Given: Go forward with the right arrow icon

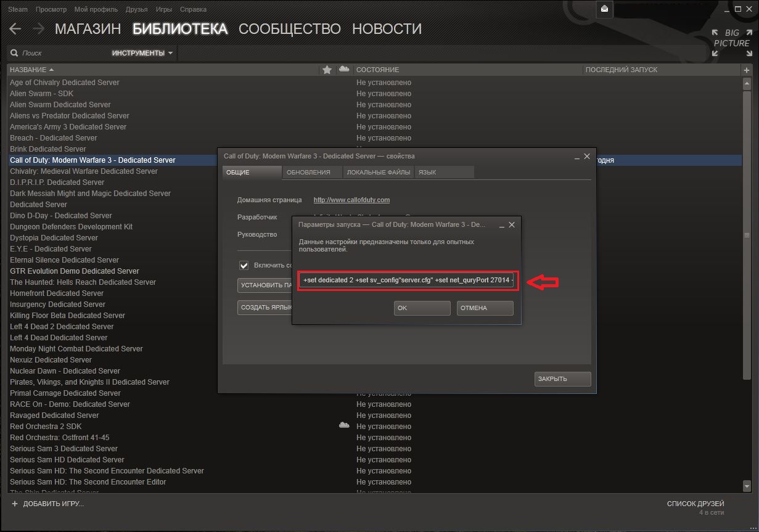Looking at the screenshot, I should [x=38, y=29].
